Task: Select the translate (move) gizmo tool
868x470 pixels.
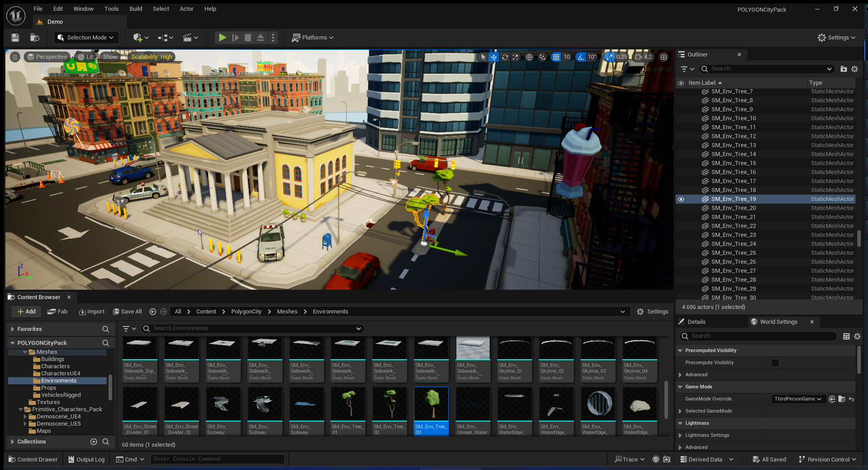Action: click(x=494, y=57)
